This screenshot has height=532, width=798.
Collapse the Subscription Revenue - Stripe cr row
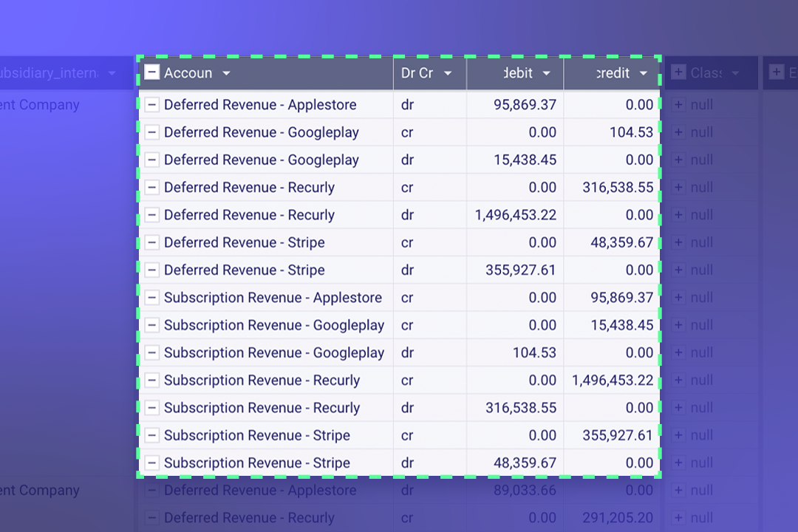(x=151, y=434)
